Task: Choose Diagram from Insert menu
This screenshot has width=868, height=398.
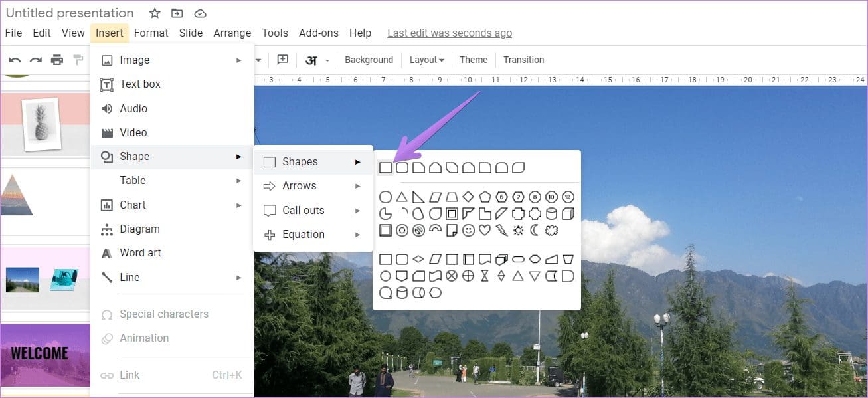Action: click(x=172, y=229)
